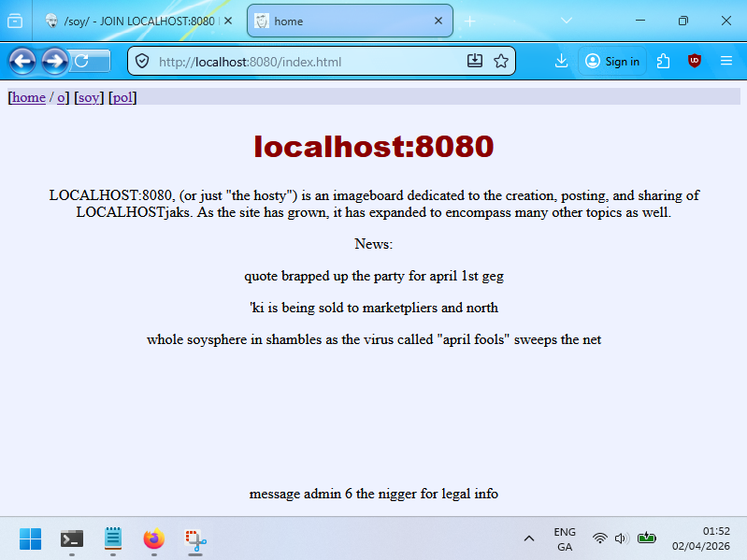Open the Firefox hamburger application menu
Screen dimensions: 747x560
pyautogui.click(x=726, y=62)
